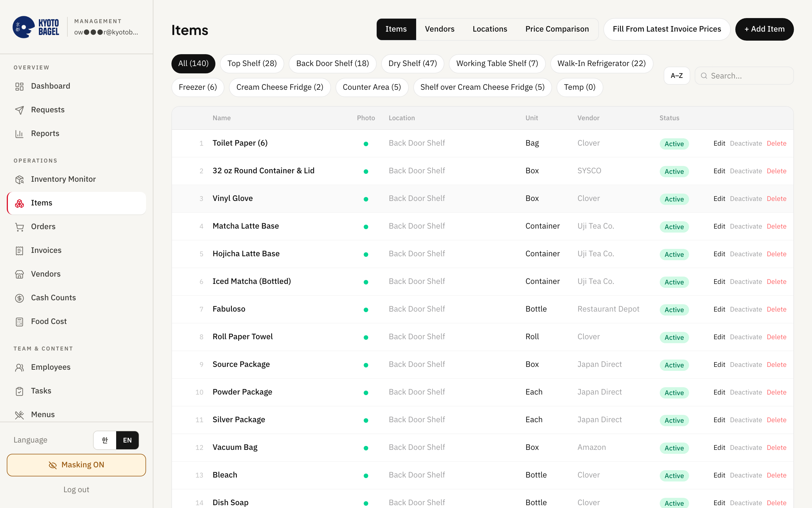Click Fill From Latest Invoice Prices
The height and width of the screenshot is (508, 812).
click(667, 29)
